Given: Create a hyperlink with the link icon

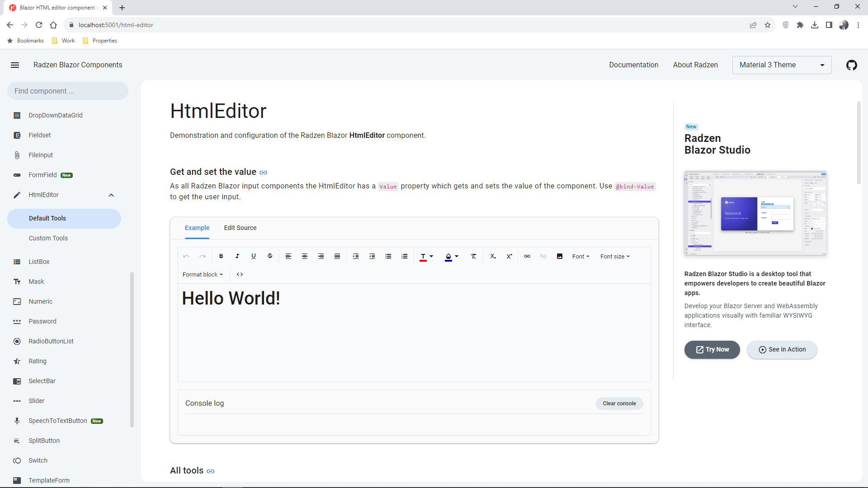Looking at the screenshot, I should point(527,256).
